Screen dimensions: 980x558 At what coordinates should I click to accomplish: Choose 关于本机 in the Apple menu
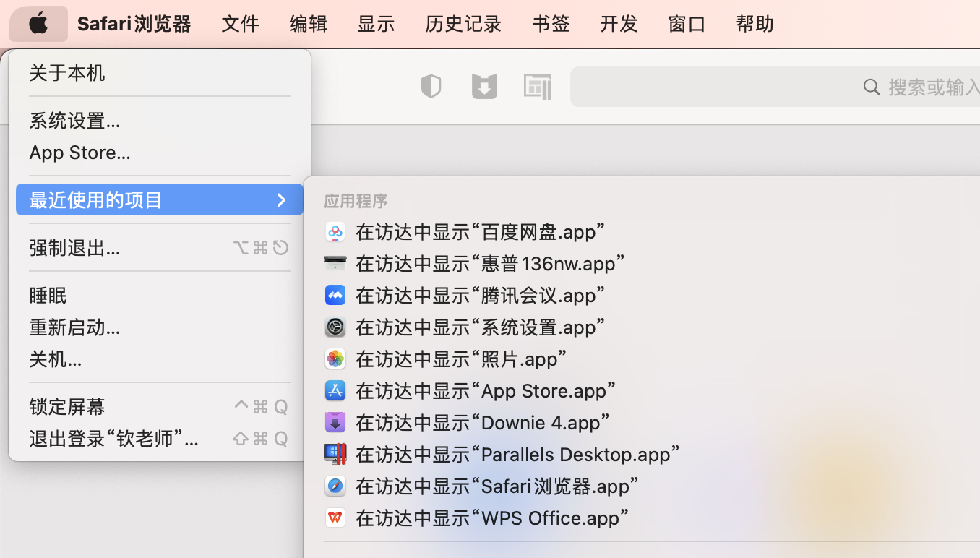[x=66, y=72]
